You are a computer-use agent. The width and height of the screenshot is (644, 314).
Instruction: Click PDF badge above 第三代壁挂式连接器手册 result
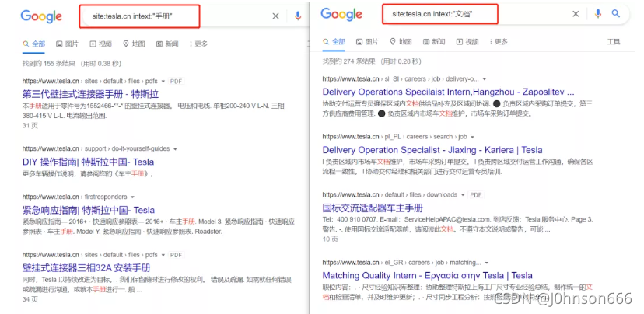pos(177,82)
